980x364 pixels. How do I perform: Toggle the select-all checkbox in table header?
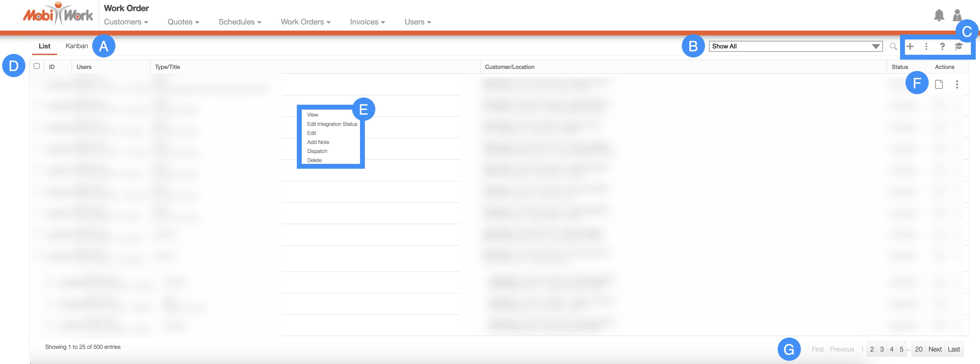tap(37, 66)
